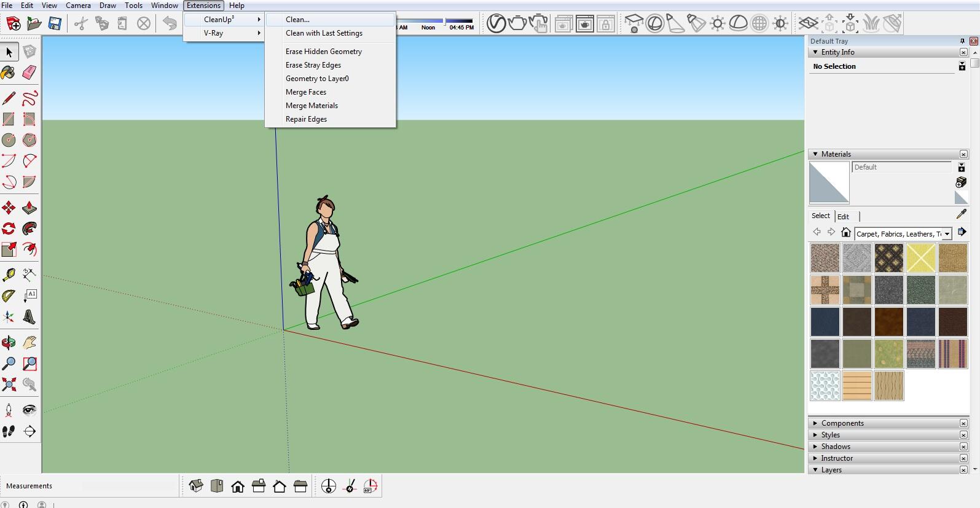Open the material category dropdown

947,233
